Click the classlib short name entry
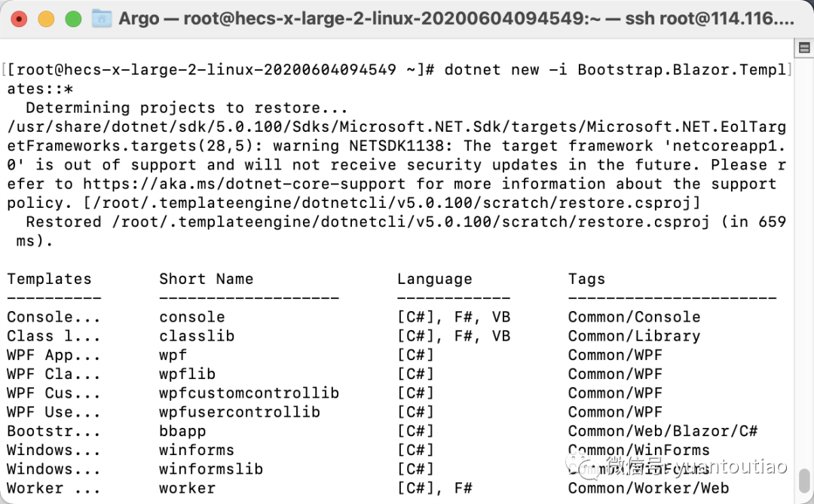The height and width of the screenshot is (504, 814). 197,336
